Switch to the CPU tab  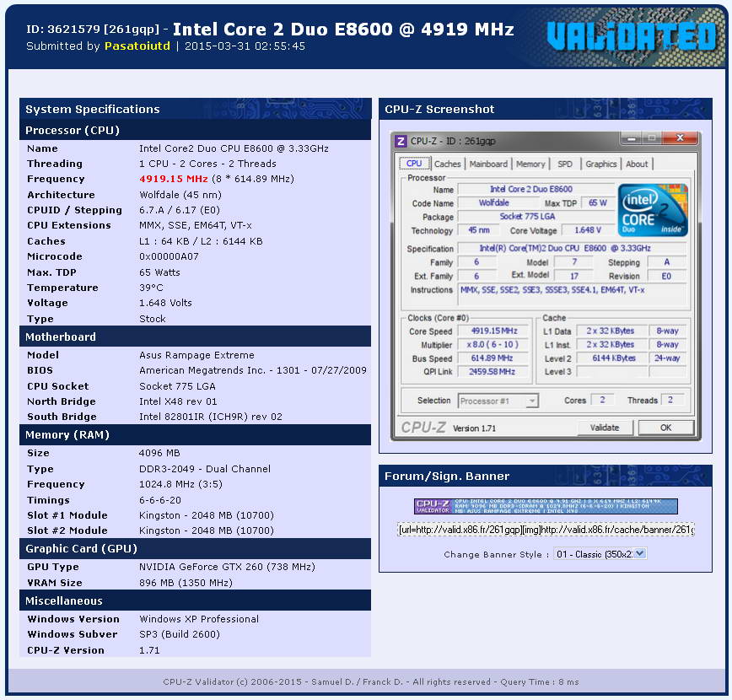(414, 164)
